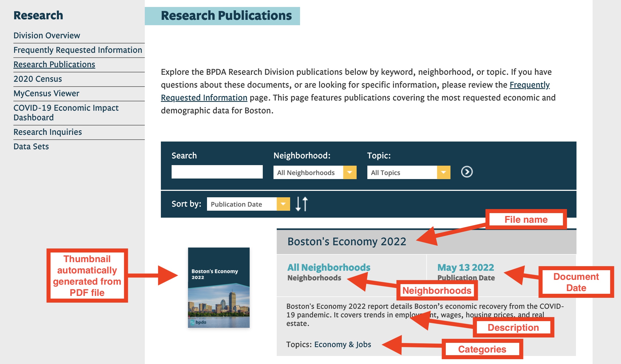The height and width of the screenshot is (364, 621).
Task: Select 2020 Census in sidebar menu
Action: [x=38, y=79]
